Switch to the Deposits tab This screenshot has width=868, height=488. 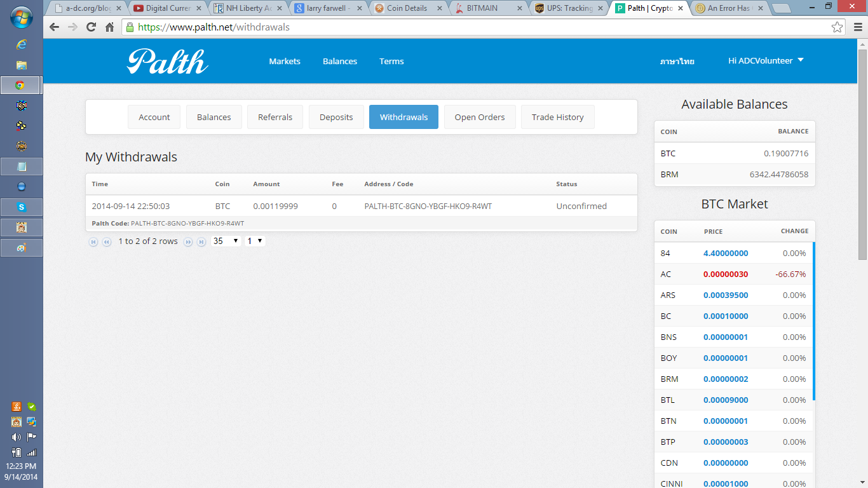336,118
